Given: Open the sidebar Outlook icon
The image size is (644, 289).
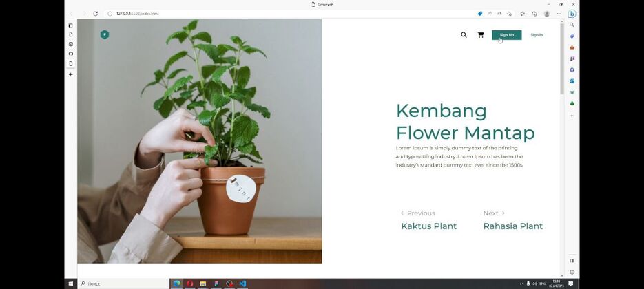Looking at the screenshot, I should [x=572, y=81].
